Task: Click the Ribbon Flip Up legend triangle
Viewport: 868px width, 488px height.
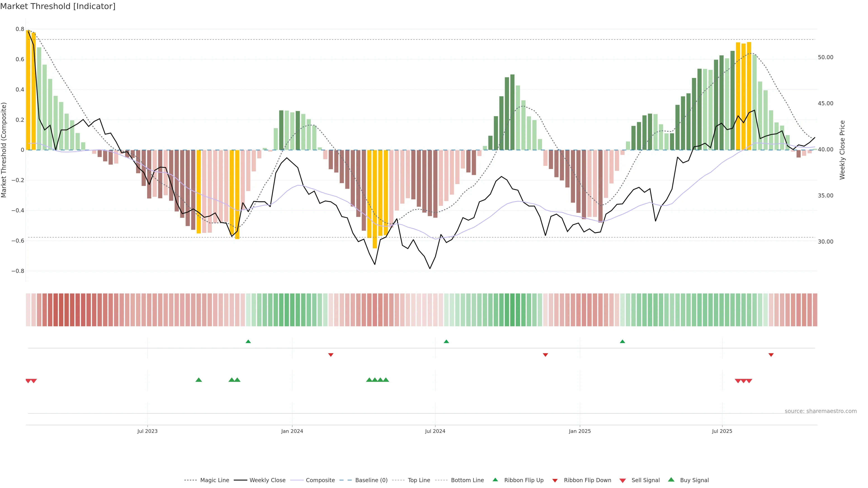Action: 495,480
